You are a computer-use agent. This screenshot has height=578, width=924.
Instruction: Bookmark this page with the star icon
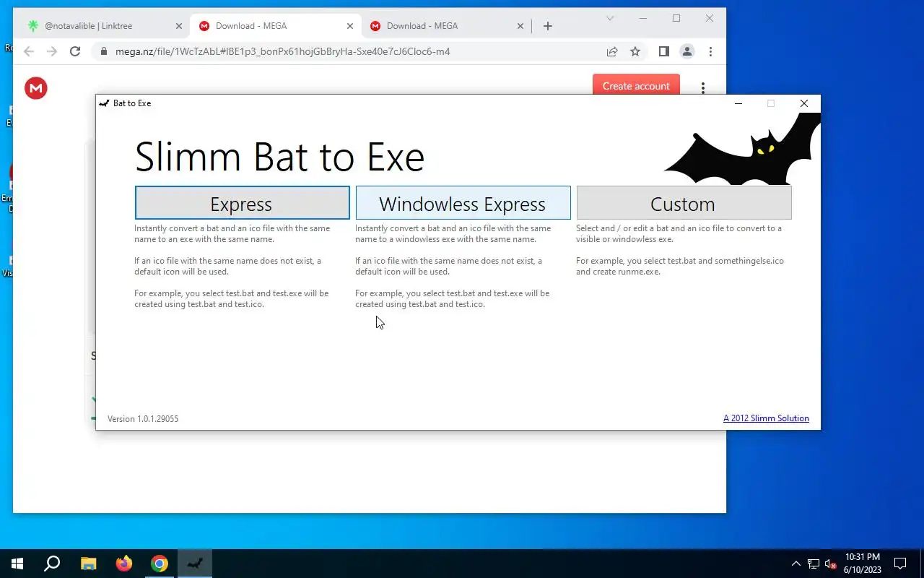pos(635,51)
